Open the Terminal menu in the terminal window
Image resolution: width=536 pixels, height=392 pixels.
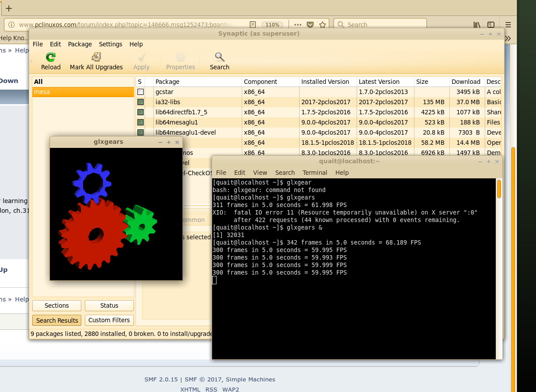315,173
